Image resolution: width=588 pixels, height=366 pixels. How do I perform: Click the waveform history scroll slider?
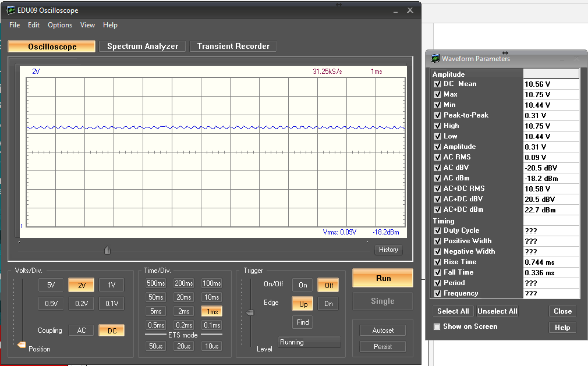(107, 250)
